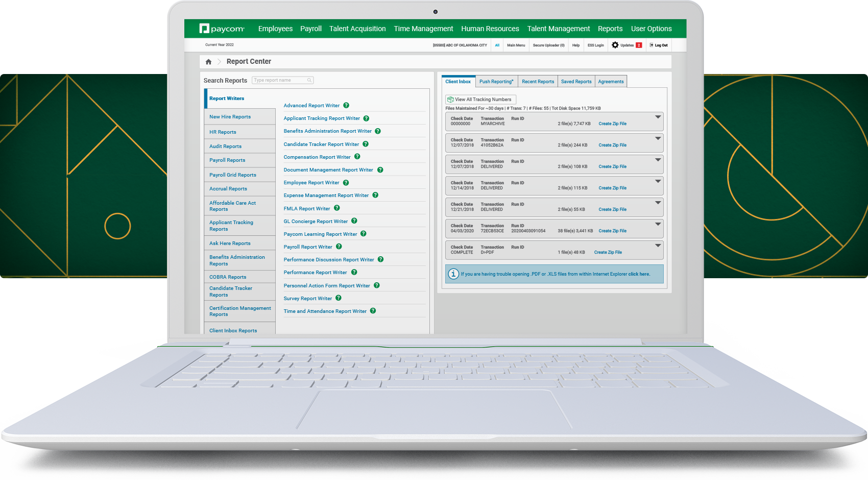Click help icon next to Survey Report Writer
This screenshot has width=868, height=488.
tap(339, 299)
